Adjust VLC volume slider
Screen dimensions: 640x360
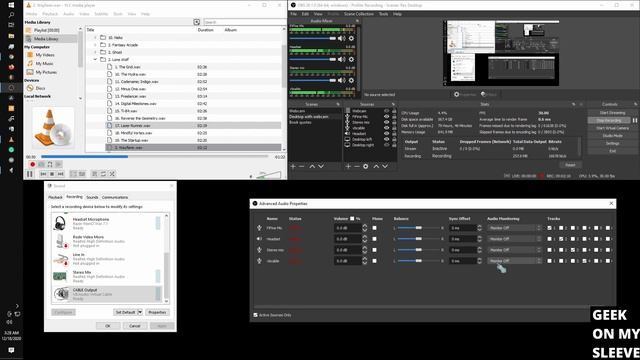269,175
